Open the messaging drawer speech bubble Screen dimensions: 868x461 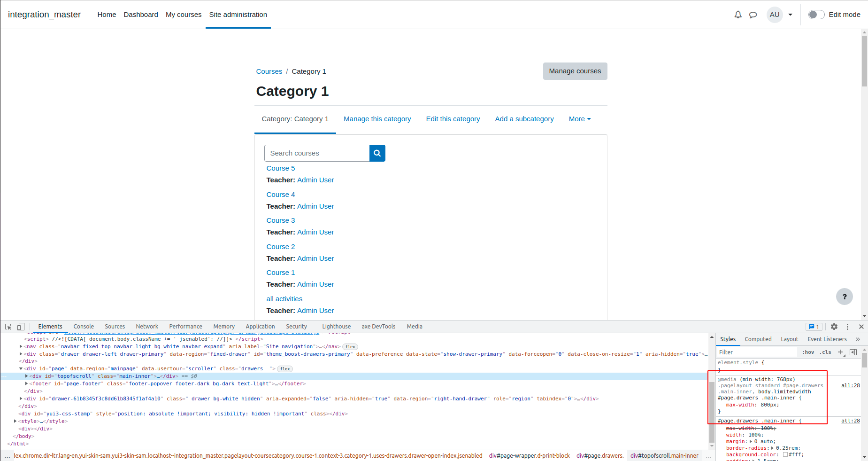coord(753,15)
